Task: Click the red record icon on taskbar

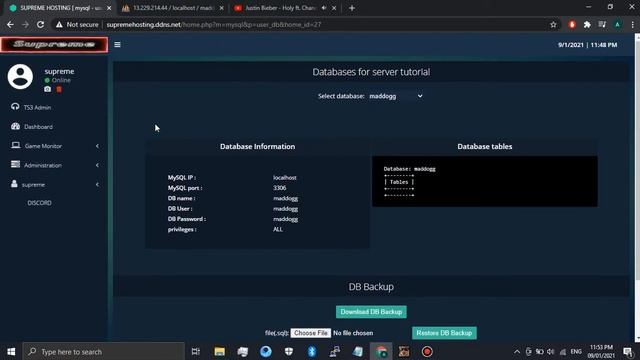Action: click(427, 351)
